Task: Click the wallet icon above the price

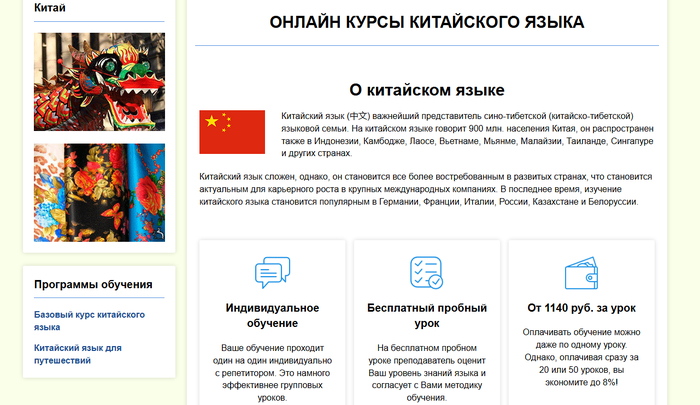Action: coord(581,273)
